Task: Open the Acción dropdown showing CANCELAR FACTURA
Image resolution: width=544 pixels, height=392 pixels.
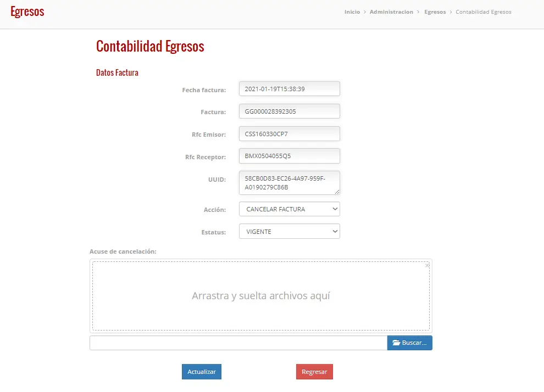Action: point(290,209)
